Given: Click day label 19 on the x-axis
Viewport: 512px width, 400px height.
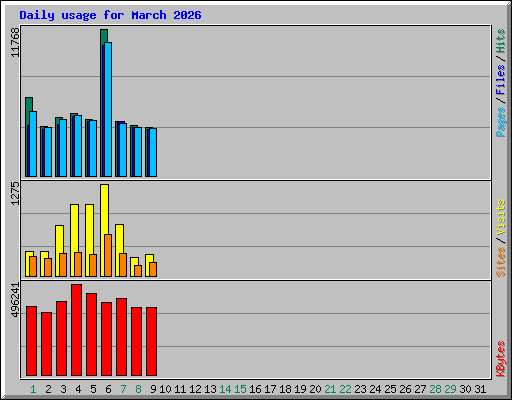Looking at the screenshot, I should point(300,389).
